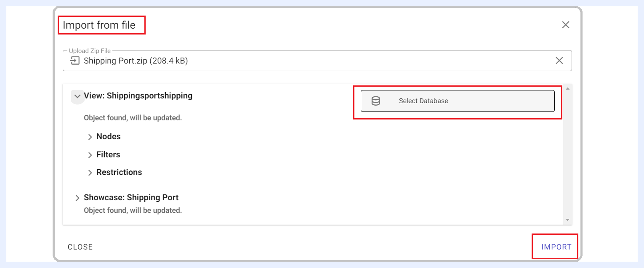Click 'Object found, will be updated.' under Showcase: Shipping Port
The height and width of the screenshot is (268, 644).
[133, 210]
